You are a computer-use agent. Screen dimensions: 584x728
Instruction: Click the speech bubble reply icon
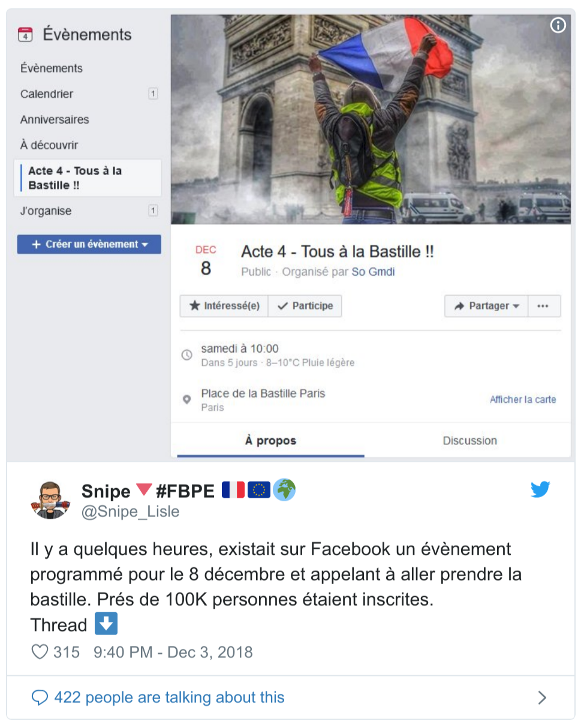(40, 697)
